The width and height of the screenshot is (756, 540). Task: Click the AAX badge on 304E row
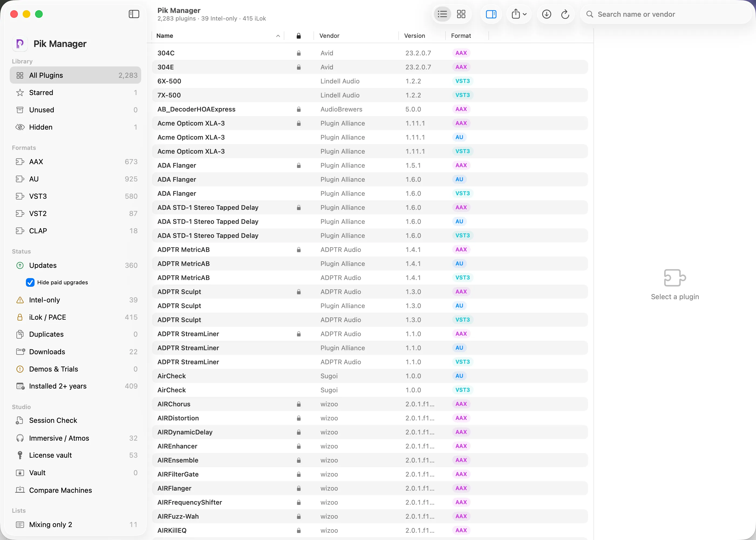pyautogui.click(x=461, y=67)
